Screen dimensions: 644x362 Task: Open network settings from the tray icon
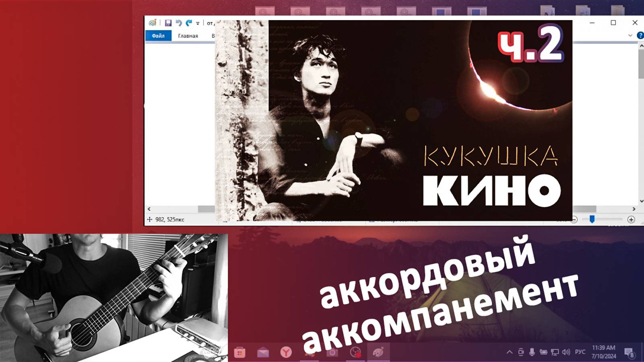point(555,352)
